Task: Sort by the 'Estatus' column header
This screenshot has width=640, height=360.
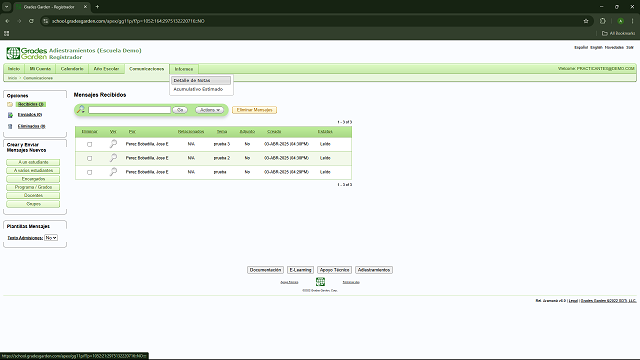Action: click(x=325, y=131)
